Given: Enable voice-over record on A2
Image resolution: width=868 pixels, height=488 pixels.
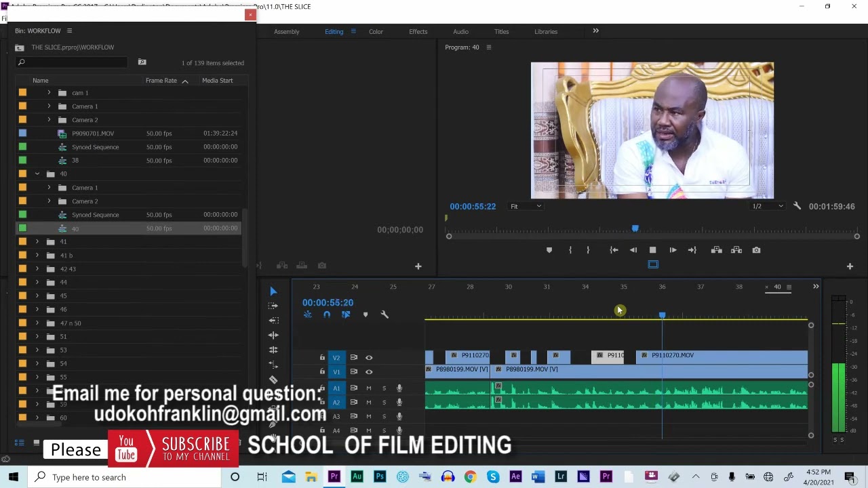Looking at the screenshot, I should (x=399, y=402).
